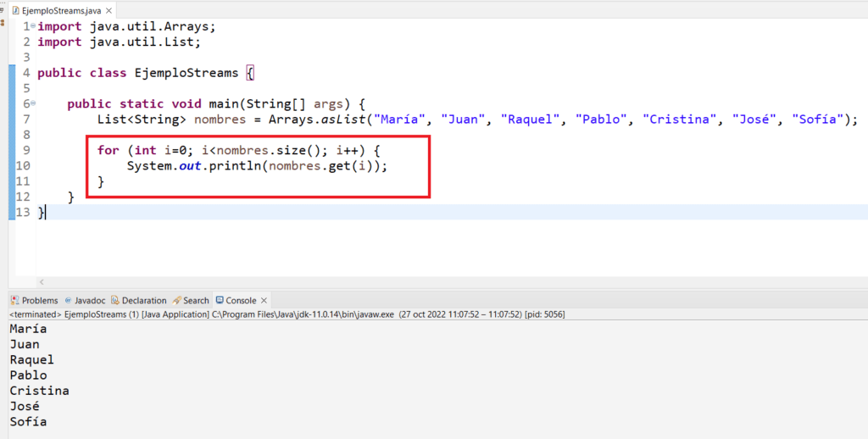Image resolution: width=868 pixels, height=439 pixels.
Task: Click the Javadoc tab @ icon
Action: pyautogui.click(x=68, y=300)
